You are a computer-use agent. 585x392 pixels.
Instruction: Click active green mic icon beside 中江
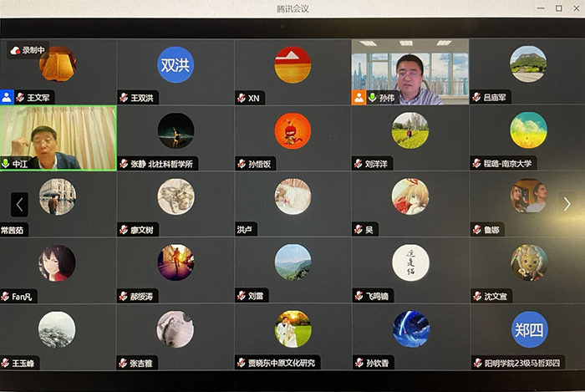pos(7,164)
